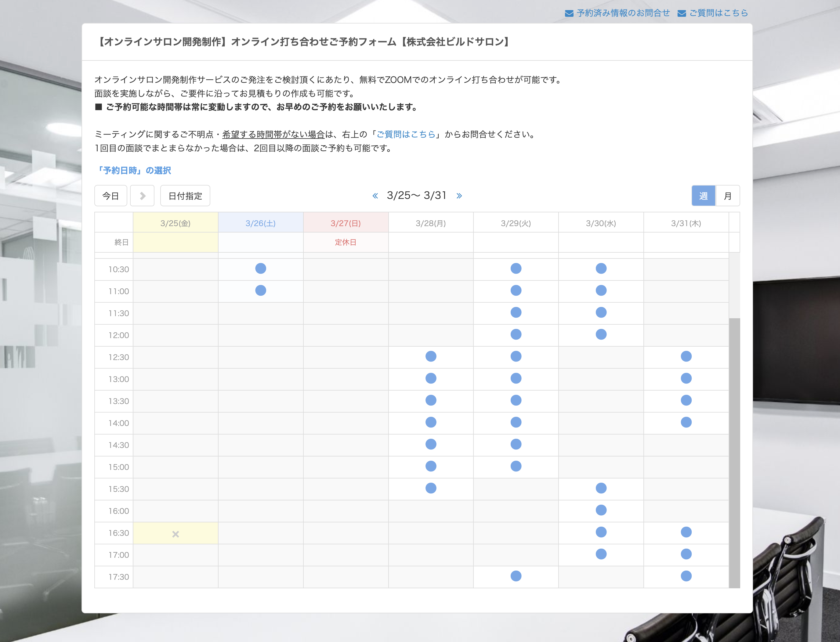Click the × mark on 3/25 at 16:30

pyautogui.click(x=176, y=533)
